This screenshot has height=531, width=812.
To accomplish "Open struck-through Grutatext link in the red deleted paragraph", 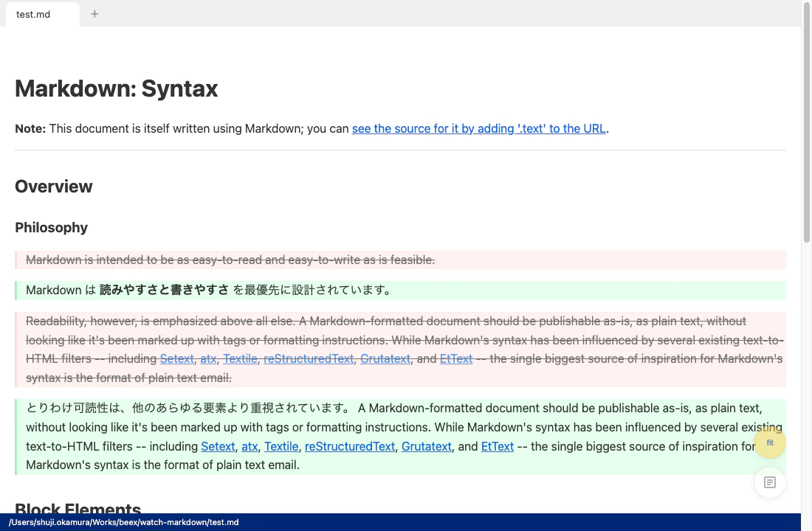I will click(385, 358).
